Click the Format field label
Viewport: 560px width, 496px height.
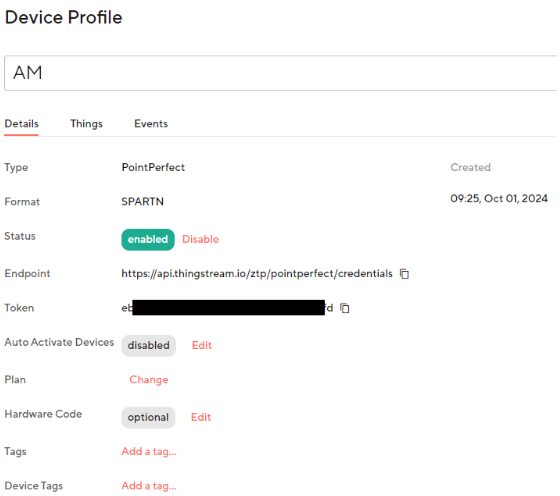pos(22,202)
